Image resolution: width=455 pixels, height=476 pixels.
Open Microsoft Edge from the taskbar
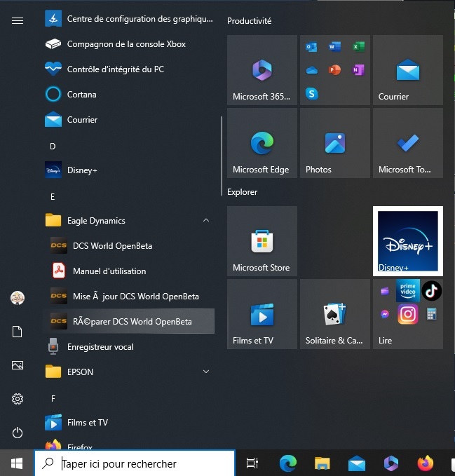pos(287,463)
